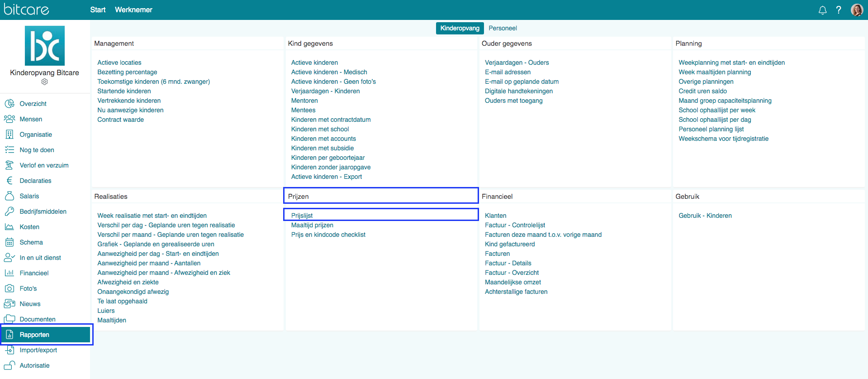This screenshot has width=868, height=379.
Task: Switch to the Personeel tab
Action: point(503,28)
